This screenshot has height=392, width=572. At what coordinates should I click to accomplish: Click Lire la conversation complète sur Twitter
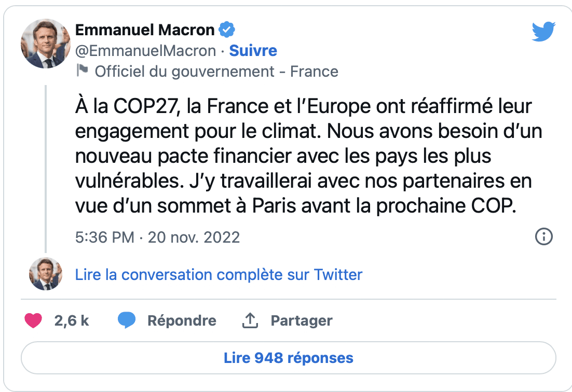pos(219,275)
